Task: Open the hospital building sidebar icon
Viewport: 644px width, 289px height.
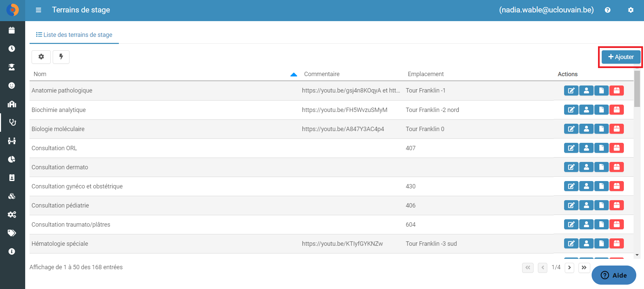Action: click(x=12, y=104)
